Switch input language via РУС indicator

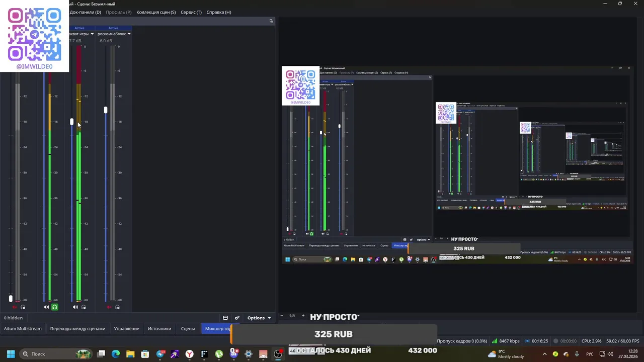click(590, 354)
